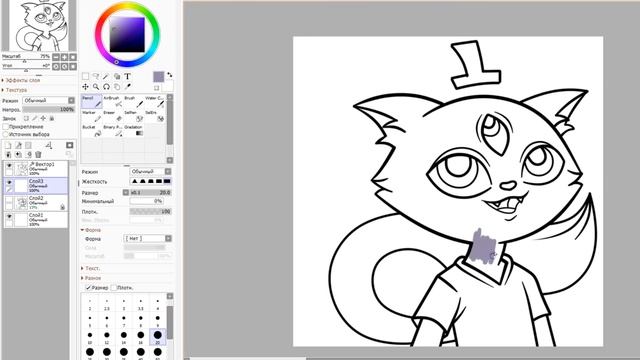Rotate canvas clockwise button
The image size is (640, 360).
[x=64, y=66]
